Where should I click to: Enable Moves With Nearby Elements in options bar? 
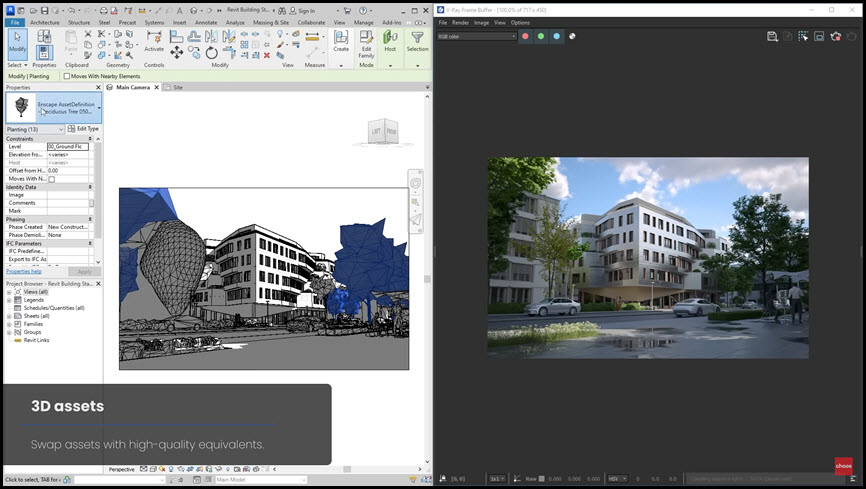pyautogui.click(x=67, y=76)
